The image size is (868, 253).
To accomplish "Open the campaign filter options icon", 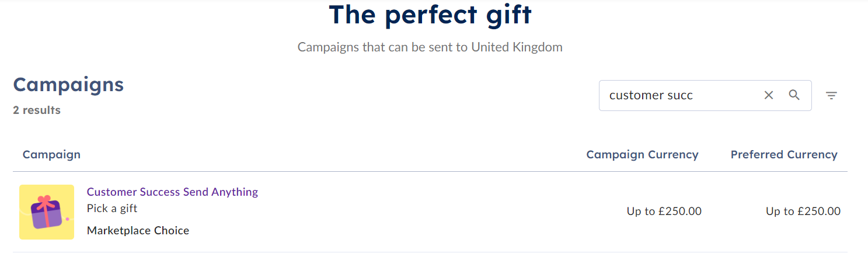I will tap(832, 95).
